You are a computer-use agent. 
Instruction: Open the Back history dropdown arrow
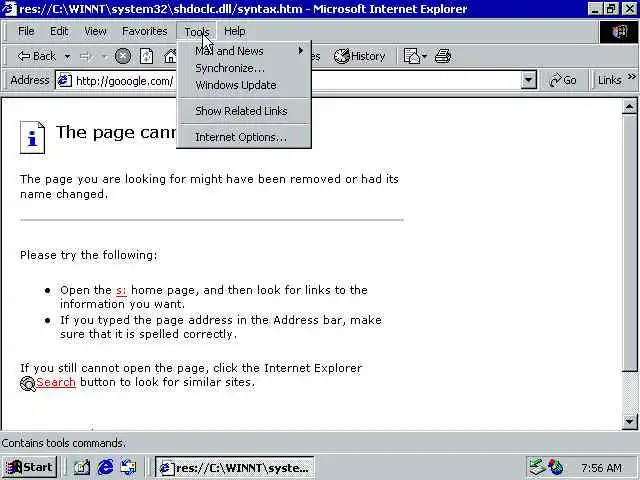pyautogui.click(x=67, y=56)
